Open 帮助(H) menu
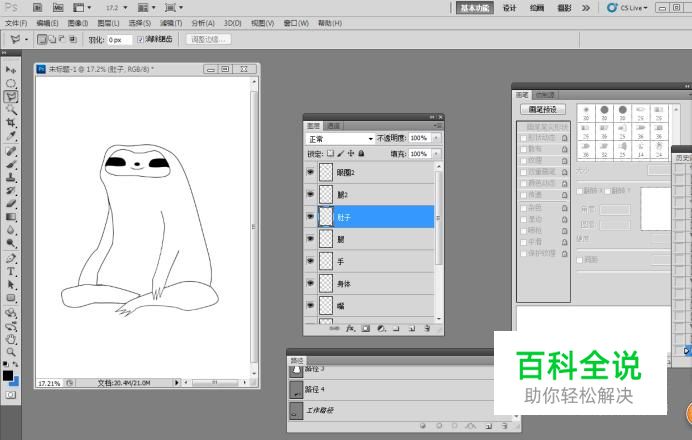 point(330,23)
